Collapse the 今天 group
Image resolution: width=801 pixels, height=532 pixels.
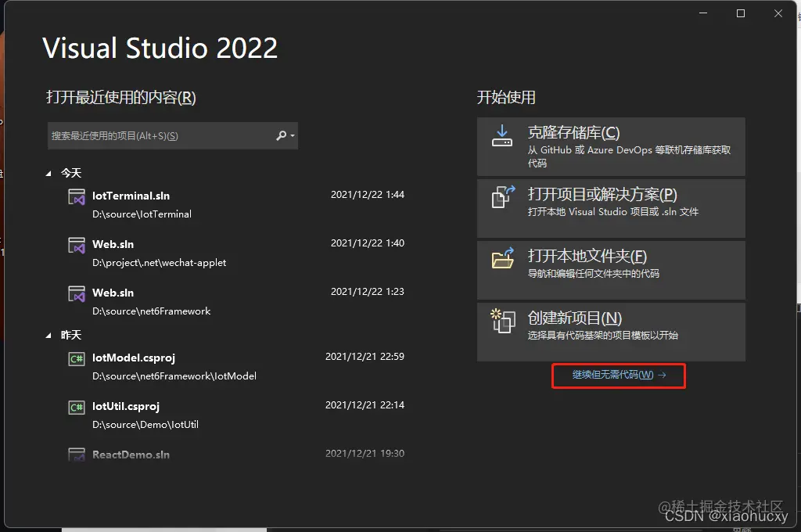click(48, 174)
